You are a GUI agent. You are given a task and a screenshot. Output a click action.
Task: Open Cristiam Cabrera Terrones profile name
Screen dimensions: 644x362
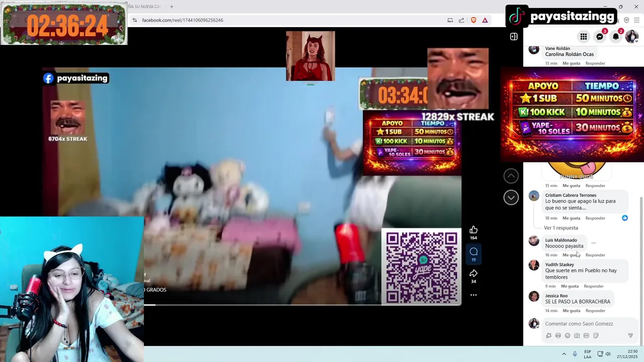(571, 195)
